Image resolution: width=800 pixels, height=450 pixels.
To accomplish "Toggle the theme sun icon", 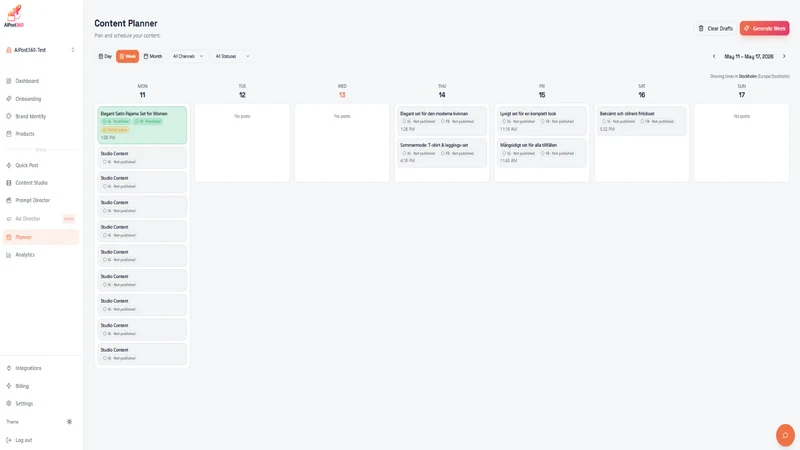I will tap(69, 422).
